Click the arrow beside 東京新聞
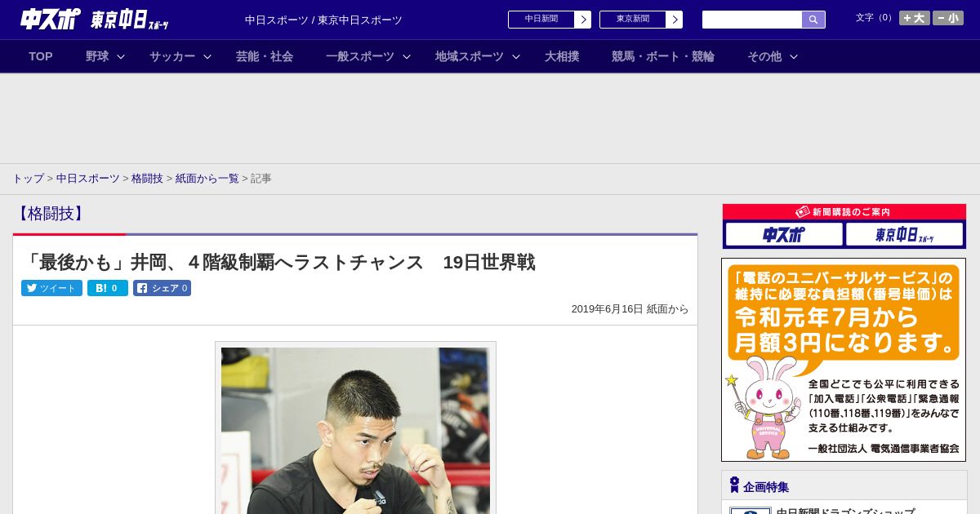Image resolution: width=980 pixels, height=514 pixels. point(675,20)
